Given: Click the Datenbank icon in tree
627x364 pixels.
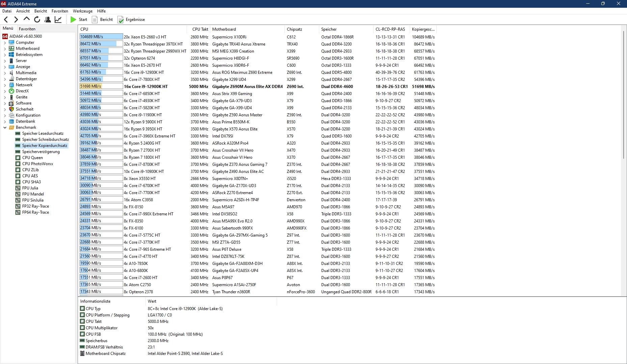Looking at the screenshot, I should point(11,121).
